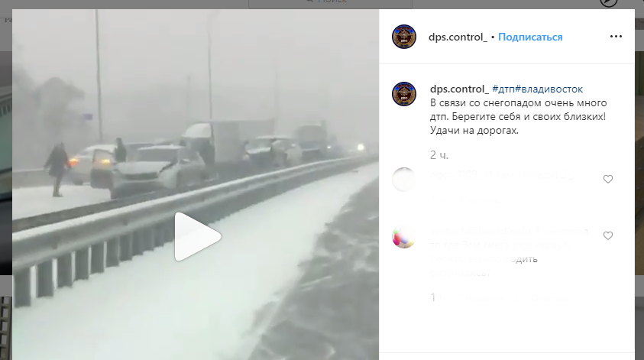Open the svetochkabesedinalo commenter username
644x360 pixels.
[x=481, y=232]
